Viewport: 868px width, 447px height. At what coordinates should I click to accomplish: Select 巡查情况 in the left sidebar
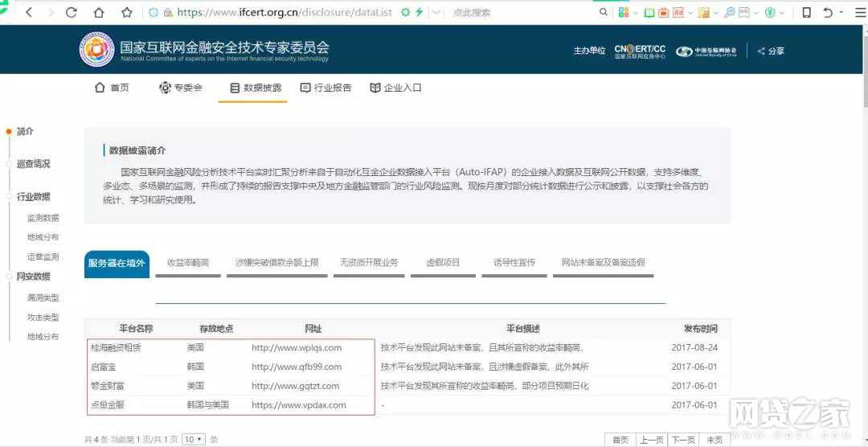(33, 164)
